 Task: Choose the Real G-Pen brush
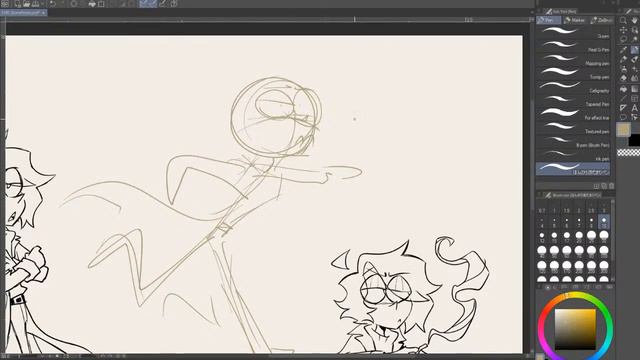(573, 47)
